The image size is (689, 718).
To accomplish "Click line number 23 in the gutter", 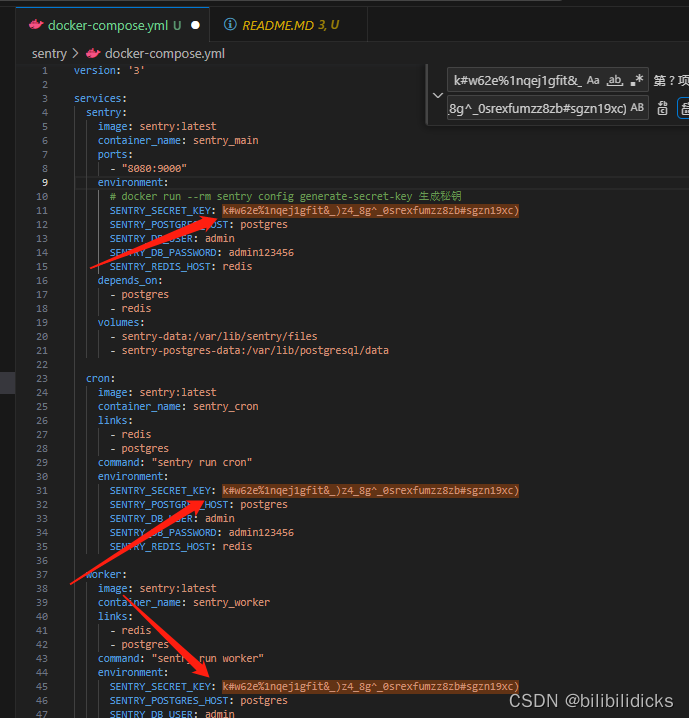I will (x=42, y=378).
